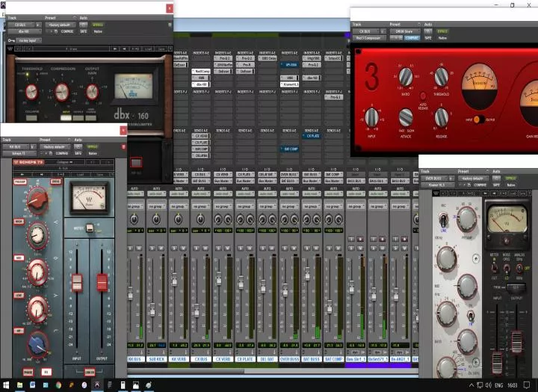Screen dimensions: 538x392
Task: Click the volume icon in system tray
Action: [489, 385]
